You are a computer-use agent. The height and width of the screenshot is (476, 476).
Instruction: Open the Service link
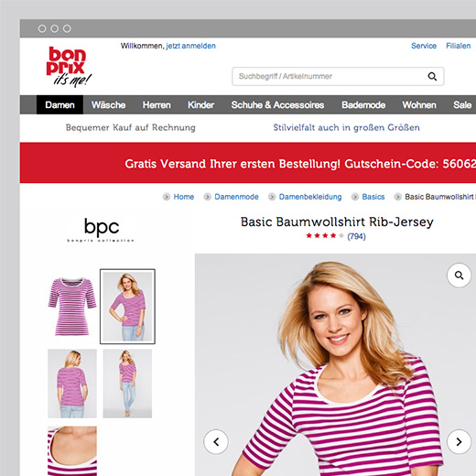click(424, 46)
